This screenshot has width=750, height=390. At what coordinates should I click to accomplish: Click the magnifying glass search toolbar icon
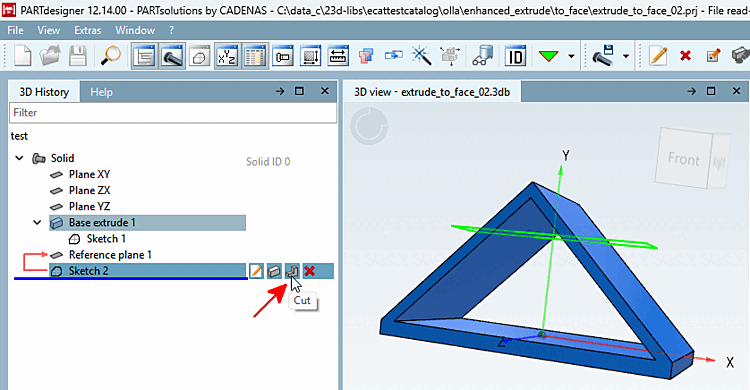click(x=110, y=56)
